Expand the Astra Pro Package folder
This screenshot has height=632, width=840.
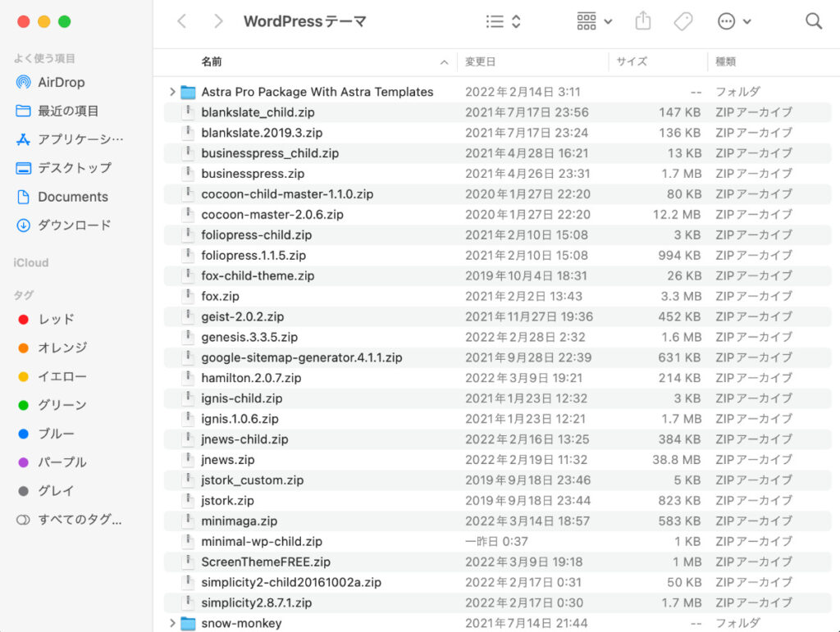pos(172,92)
